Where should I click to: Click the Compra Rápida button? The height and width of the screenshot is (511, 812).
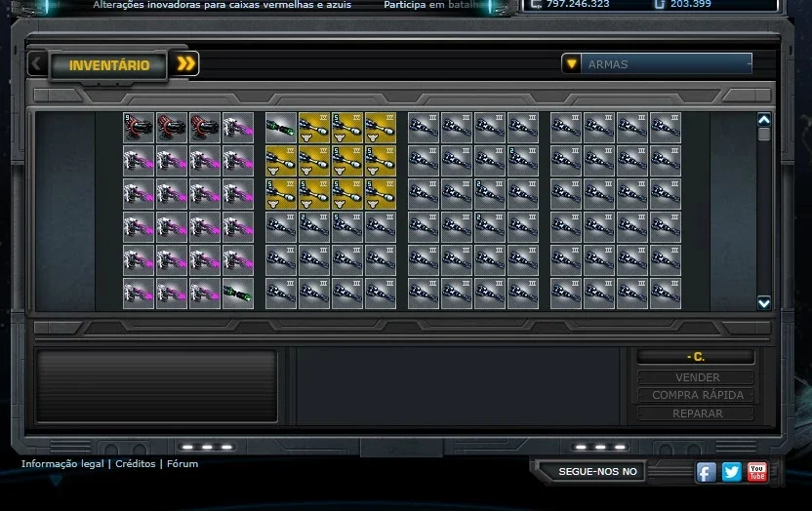(696, 395)
